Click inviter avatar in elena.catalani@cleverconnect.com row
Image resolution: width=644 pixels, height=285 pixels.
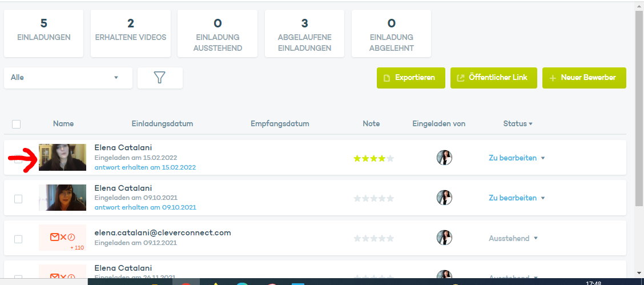(x=444, y=238)
